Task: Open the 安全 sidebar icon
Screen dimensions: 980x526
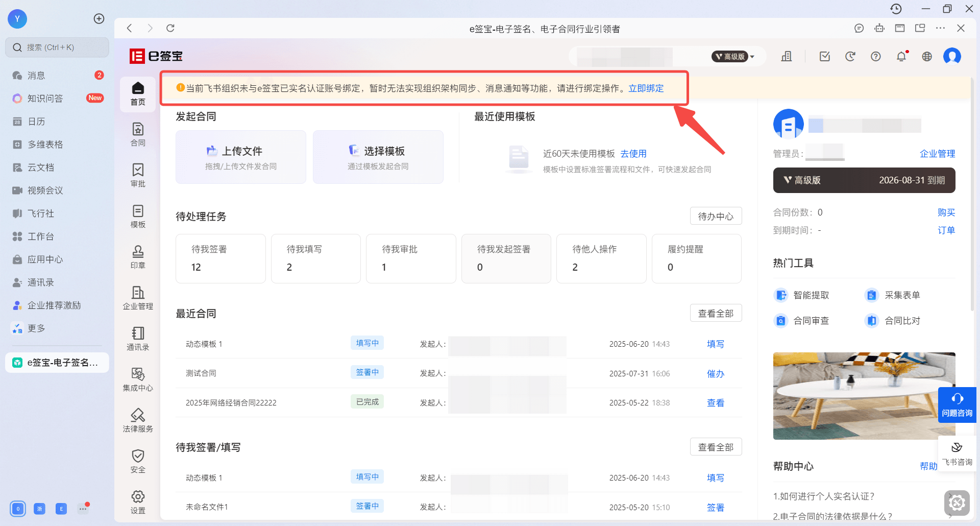Action: (x=138, y=461)
